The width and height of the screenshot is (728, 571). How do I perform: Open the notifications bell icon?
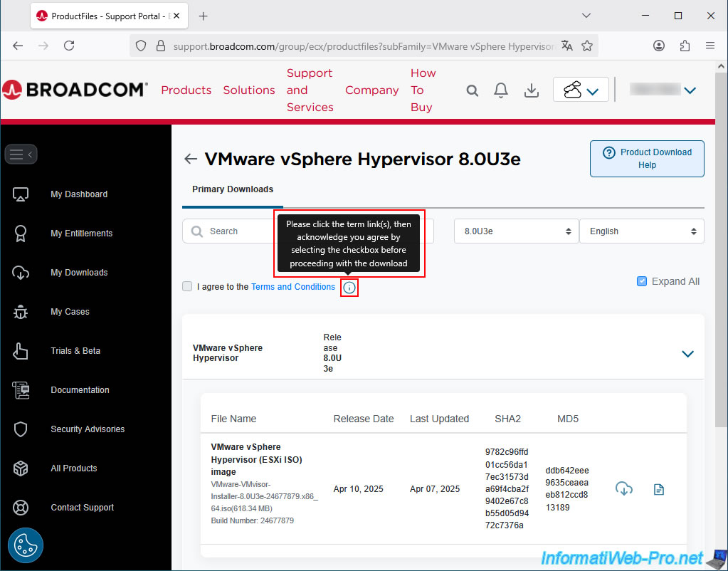501,90
